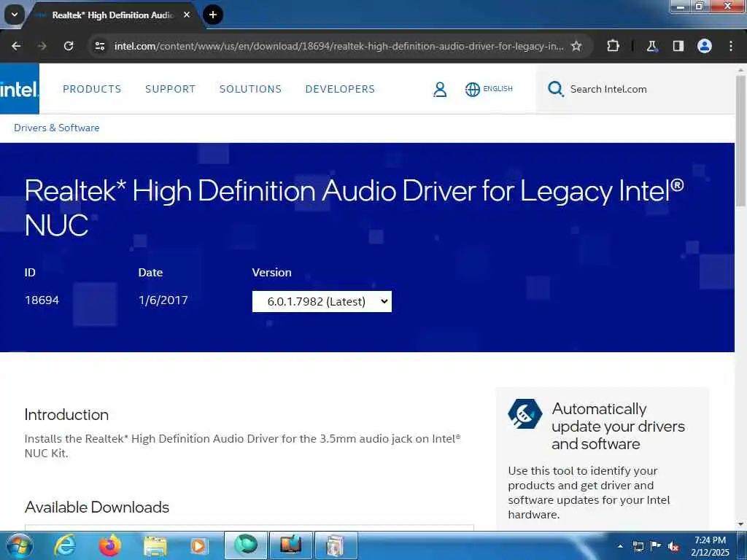Click the Intel search magnifier icon
This screenshot has height=560, width=747.
555,89
